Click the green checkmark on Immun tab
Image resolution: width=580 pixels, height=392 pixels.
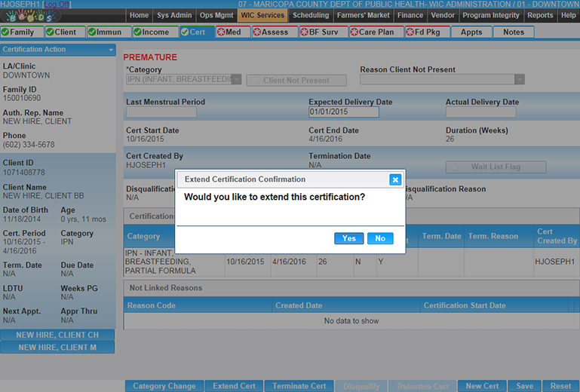point(93,32)
